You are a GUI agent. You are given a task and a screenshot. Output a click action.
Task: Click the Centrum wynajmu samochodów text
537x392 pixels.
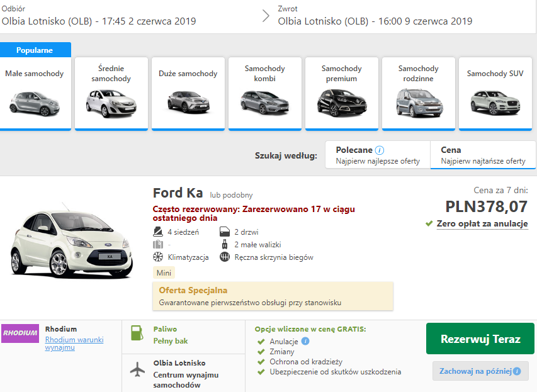coord(186,380)
